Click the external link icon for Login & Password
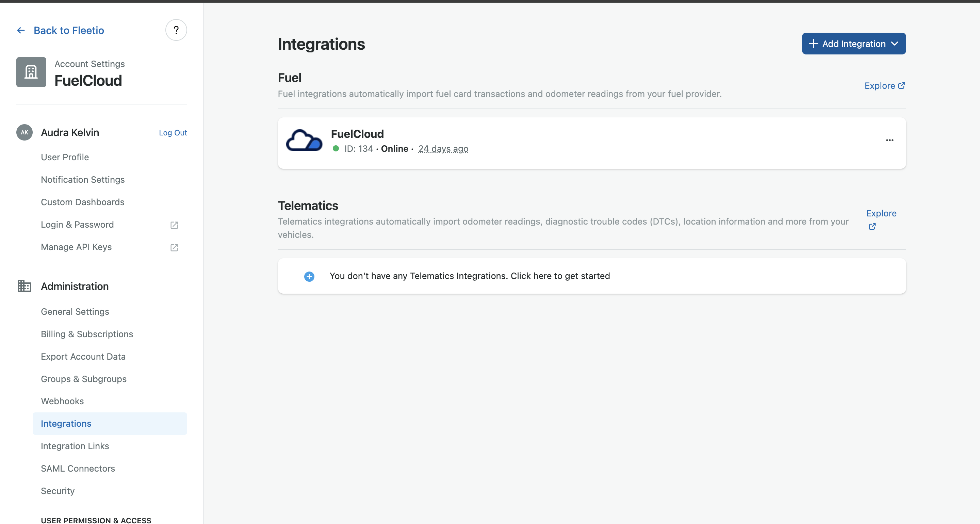Image resolution: width=980 pixels, height=524 pixels. click(174, 225)
